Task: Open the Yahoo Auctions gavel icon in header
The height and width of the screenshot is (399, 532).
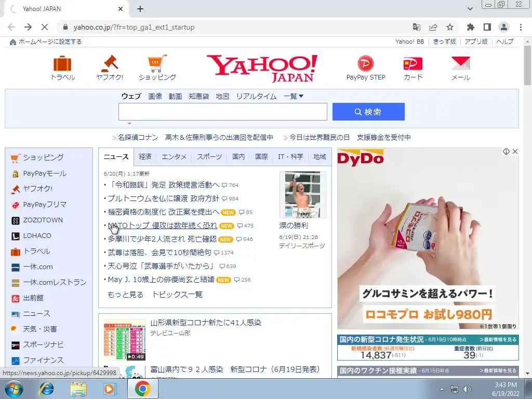Action: point(110,63)
